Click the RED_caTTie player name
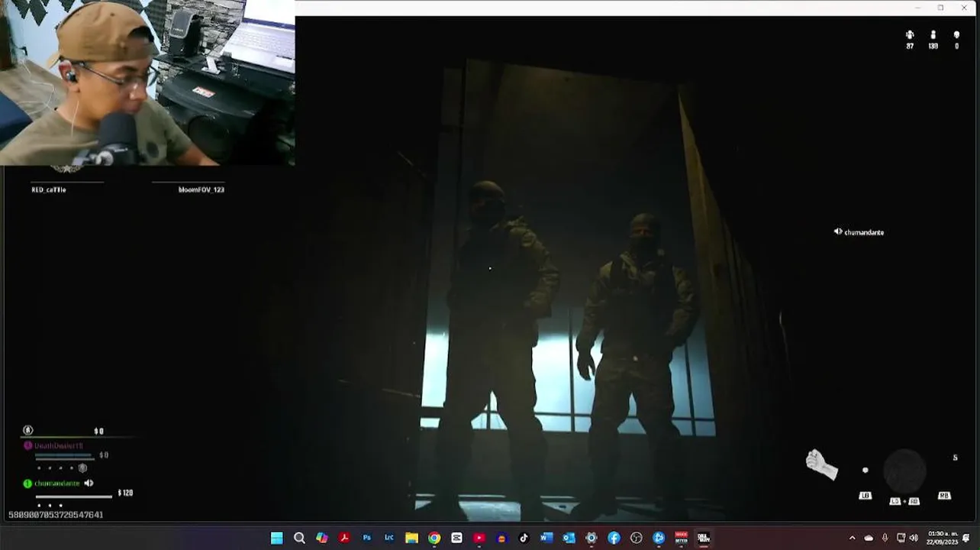 [x=49, y=189]
